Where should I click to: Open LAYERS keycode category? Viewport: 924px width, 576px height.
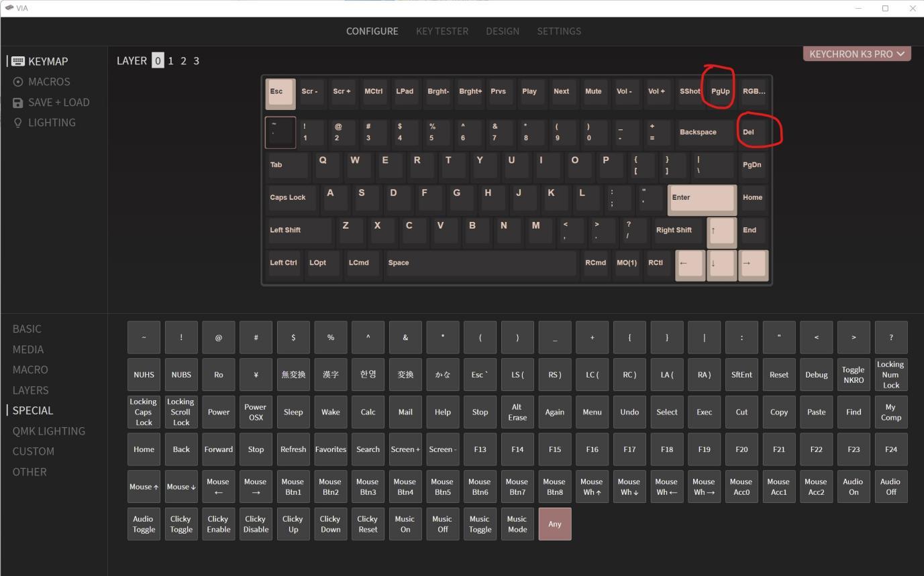pyautogui.click(x=30, y=390)
